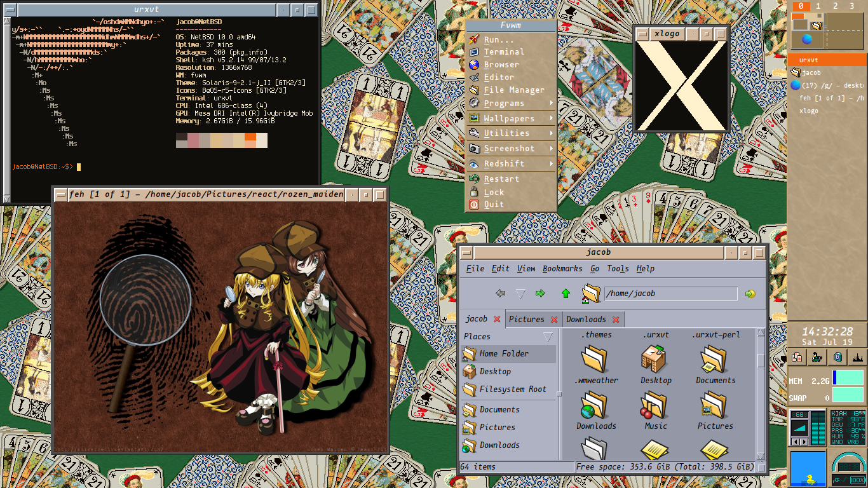Click the Wallpapers picture icon in Fvwm menu
The width and height of the screenshot is (868, 488).
point(473,118)
